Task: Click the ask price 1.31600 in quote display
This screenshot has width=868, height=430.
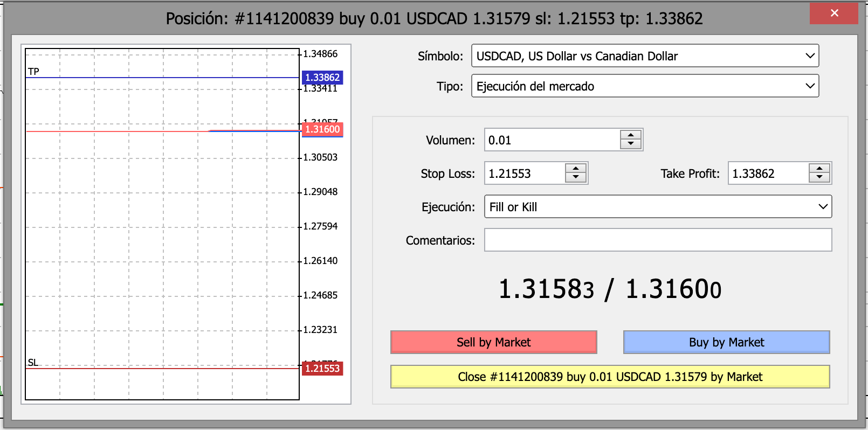Action: 673,289
